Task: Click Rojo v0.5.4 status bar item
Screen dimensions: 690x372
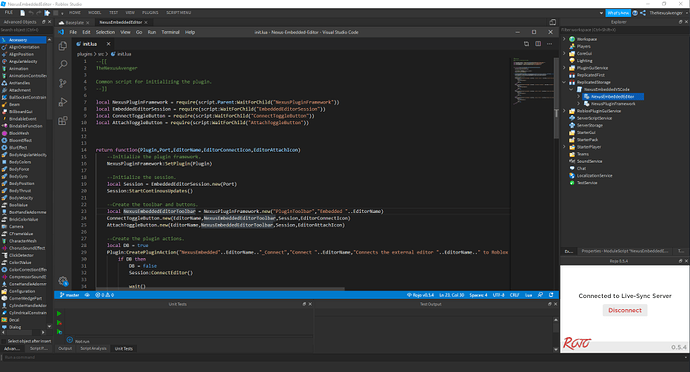Action: [x=421, y=295]
